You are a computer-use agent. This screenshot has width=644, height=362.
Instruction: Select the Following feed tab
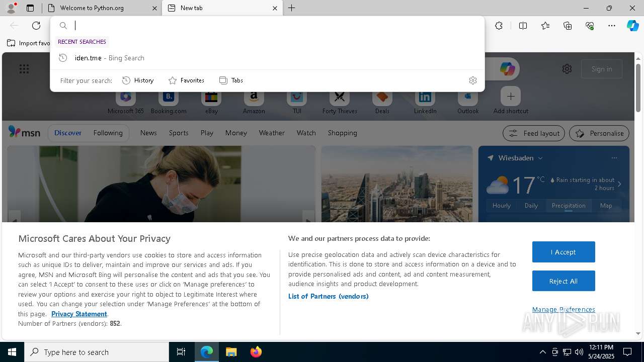pyautogui.click(x=108, y=133)
